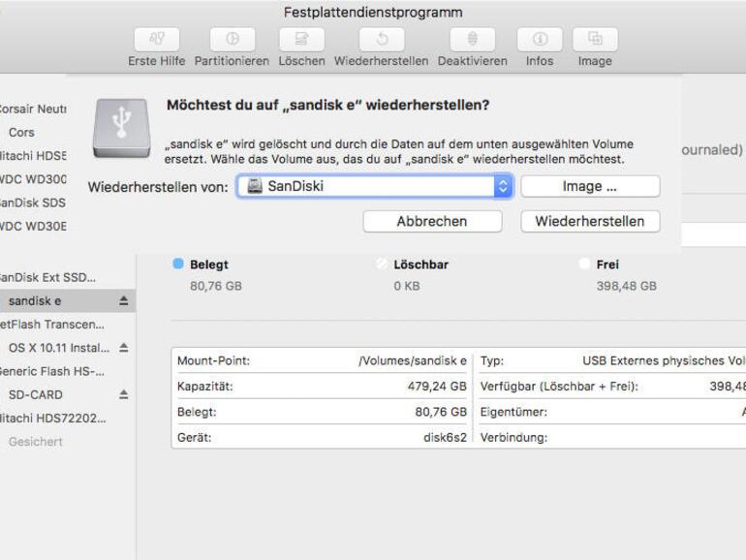Click the Verbindung row label

(x=513, y=438)
